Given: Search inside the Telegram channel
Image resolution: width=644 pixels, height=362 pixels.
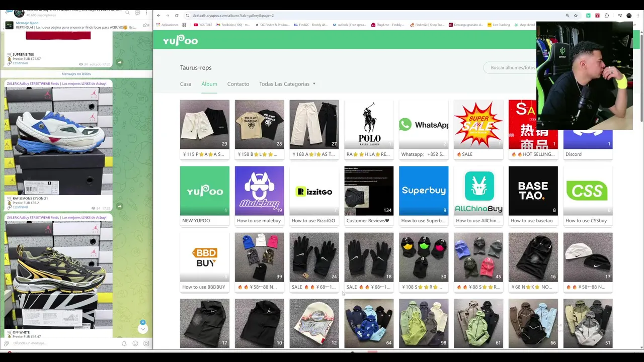Looking at the screenshot, I should [x=127, y=12].
